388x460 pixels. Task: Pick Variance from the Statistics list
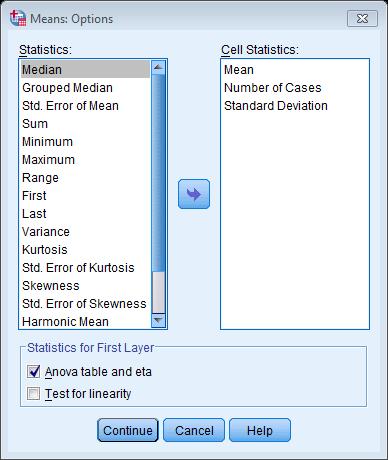(85, 232)
